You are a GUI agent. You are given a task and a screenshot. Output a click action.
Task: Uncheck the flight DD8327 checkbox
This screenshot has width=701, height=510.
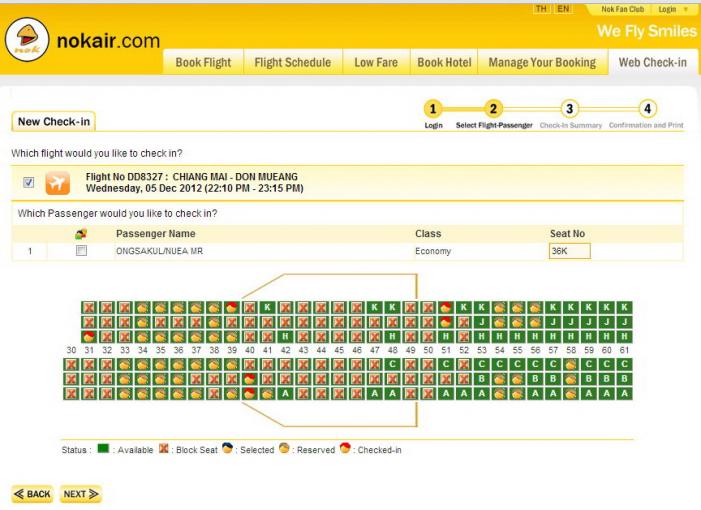tap(28, 183)
